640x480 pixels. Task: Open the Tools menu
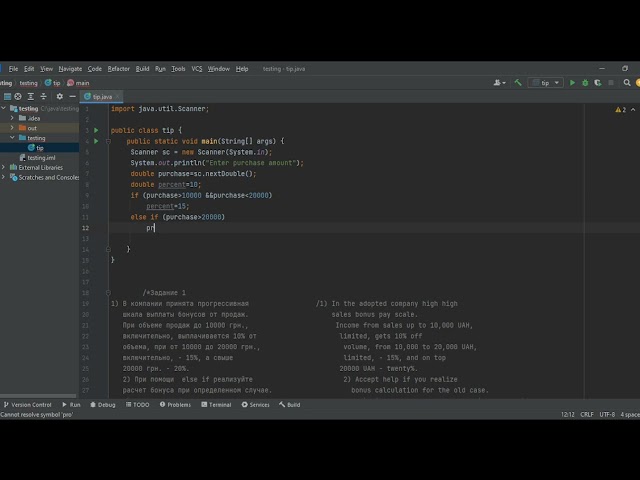click(178, 69)
